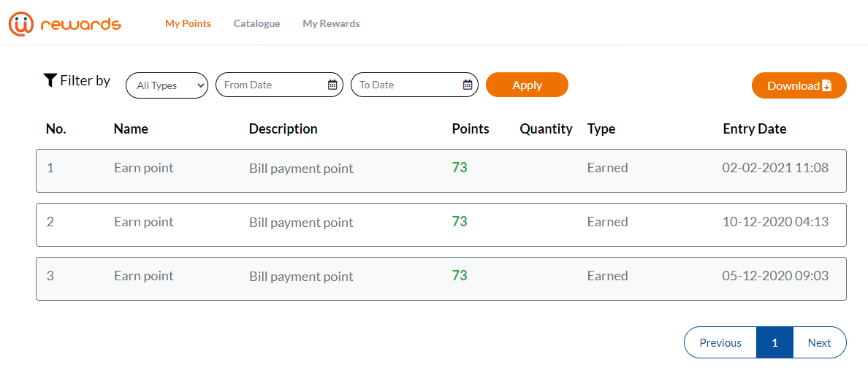This screenshot has width=868, height=373.
Task: Switch to My Rewards tab
Action: click(331, 24)
